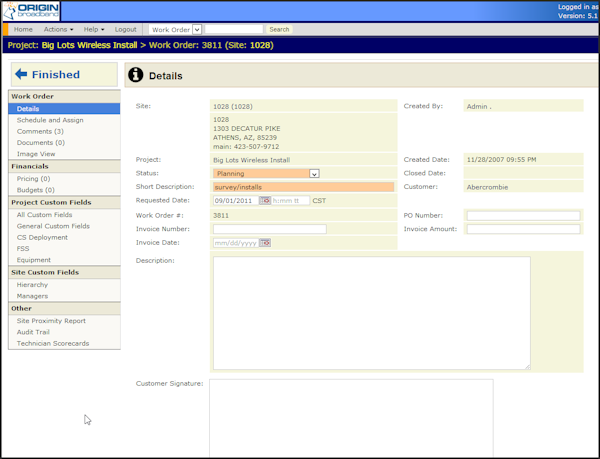Screen dimensions: 600x459
Task: Open Schedule and Assign page
Action: point(50,120)
